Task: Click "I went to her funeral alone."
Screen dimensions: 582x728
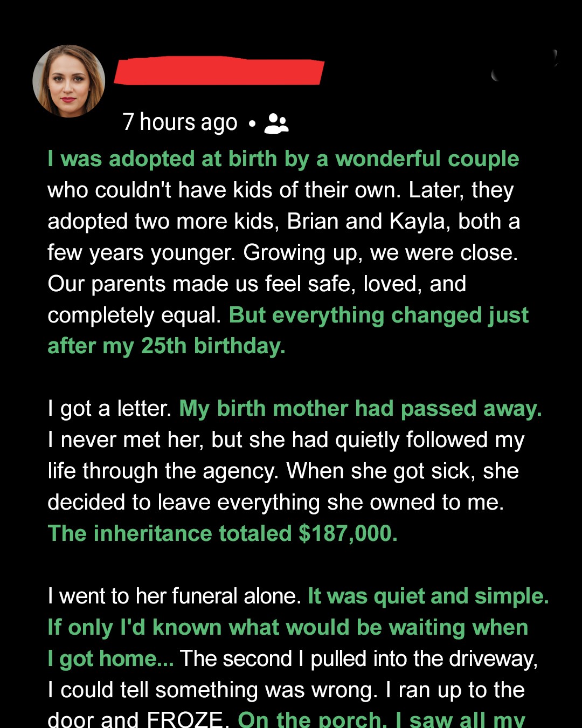Action: click(174, 596)
